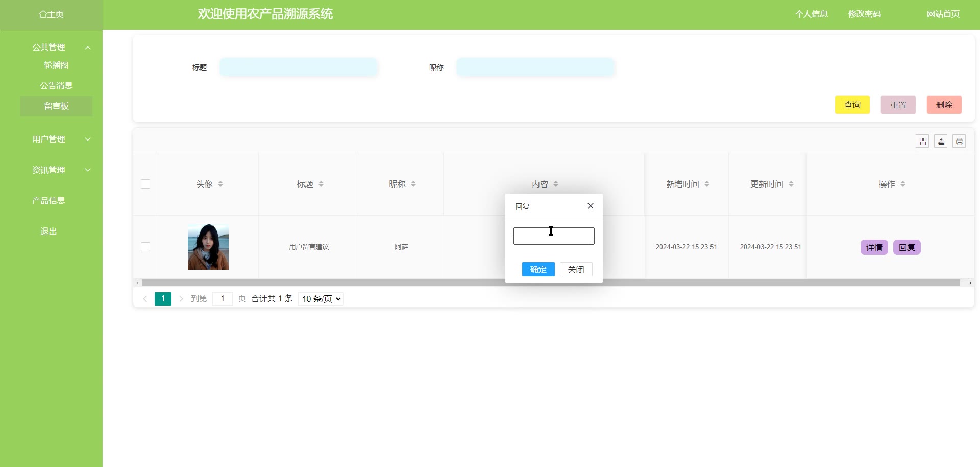This screenshot has width=980, height=467.
Task: Click 新增时间 cell 2024-03-22 15:23:51
Action: click(687, 247)
